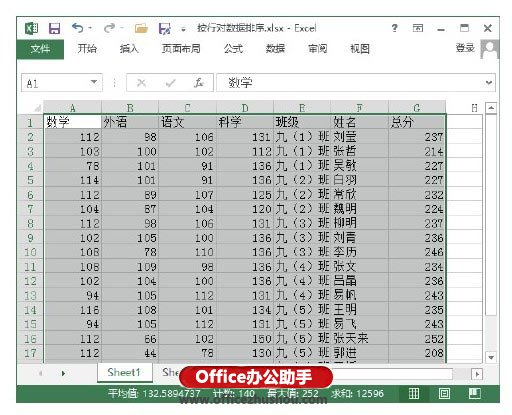Click the 登录 sign-in link
Image resolution: width=512 pixels, height=415 pixels.
pyautogui.click(x=465, y=48)
